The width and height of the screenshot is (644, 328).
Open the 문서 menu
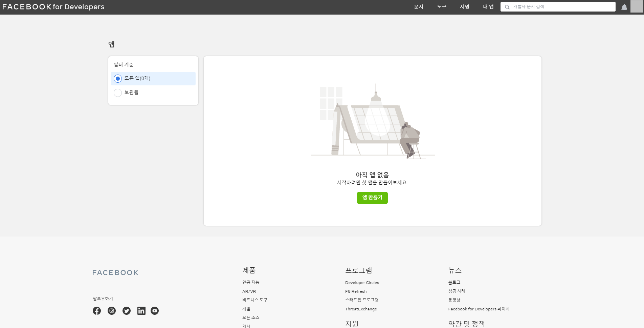coord(419,7)
